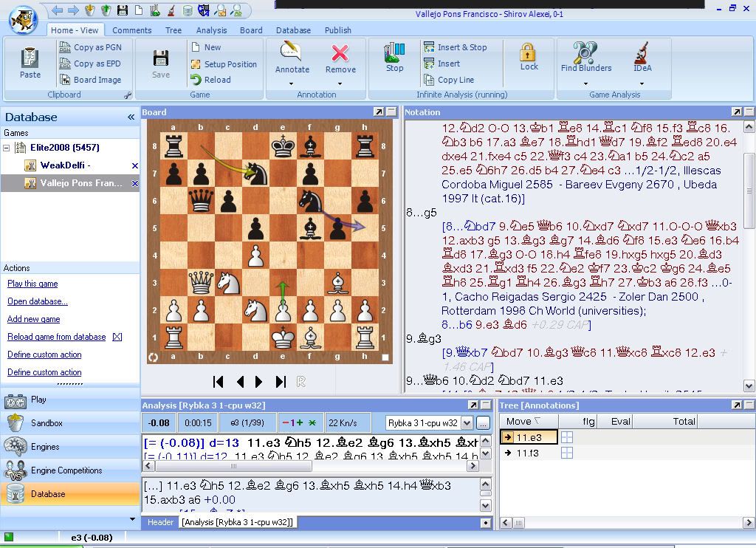Copy the position as EPD

[x=89, y=64]
